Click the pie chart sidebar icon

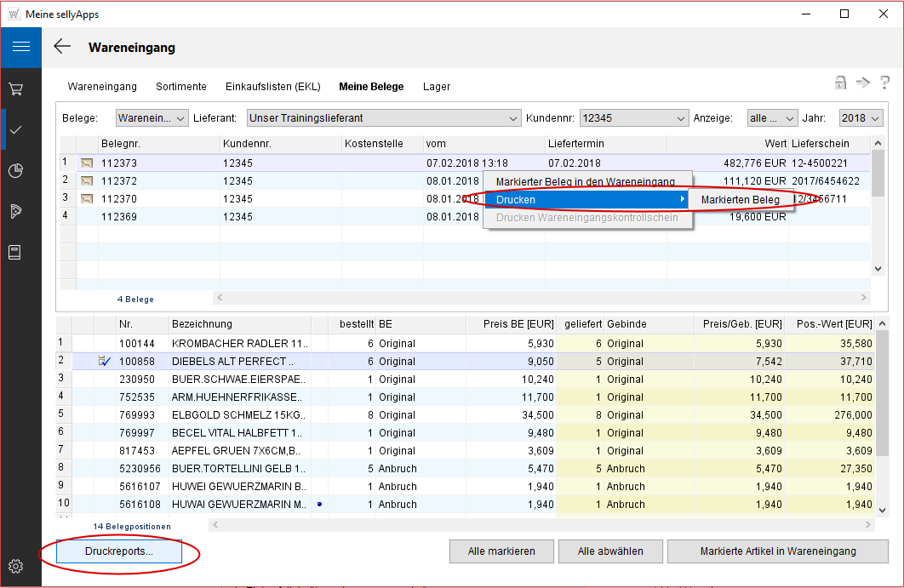point(15,171)
